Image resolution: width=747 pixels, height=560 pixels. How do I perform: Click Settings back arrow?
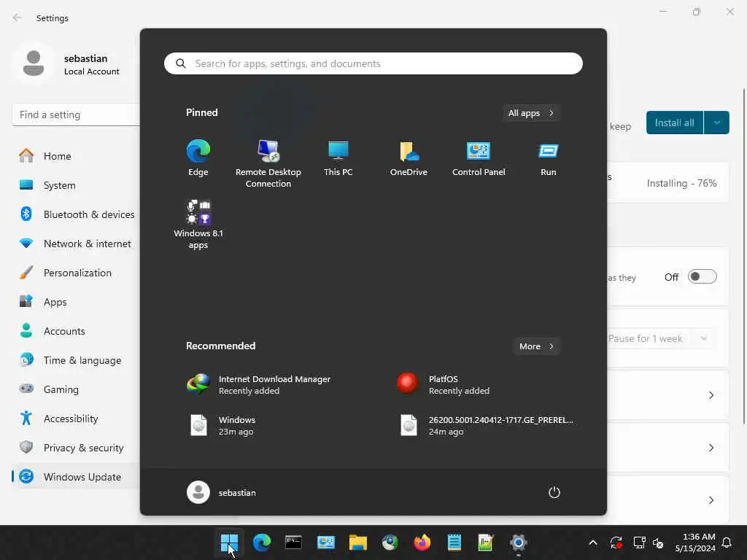click(18, 17)
